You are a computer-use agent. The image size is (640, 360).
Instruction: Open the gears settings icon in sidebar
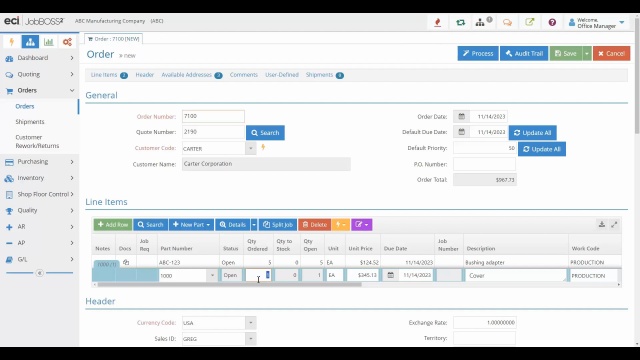tap(67, 42)
